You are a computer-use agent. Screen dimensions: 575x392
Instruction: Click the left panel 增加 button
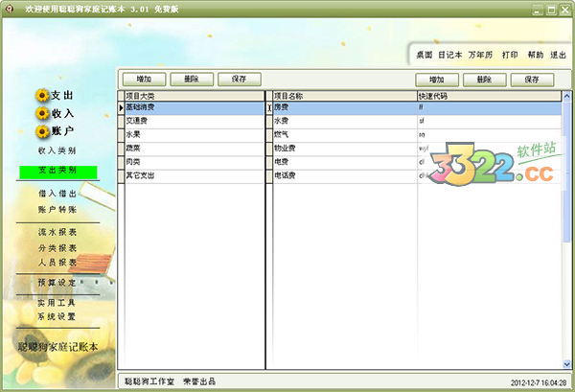[x=144, y=80]
